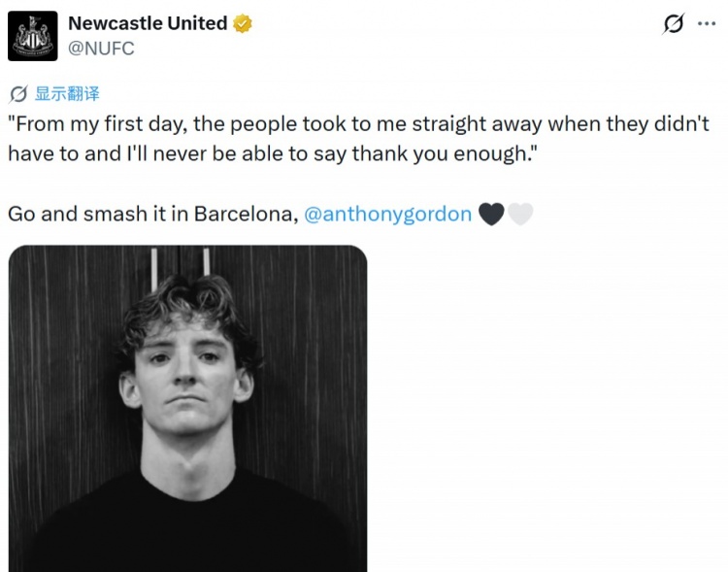Open Grok icon beside the more menu
This screenshot has width=728, height=572.
[674, 23]
